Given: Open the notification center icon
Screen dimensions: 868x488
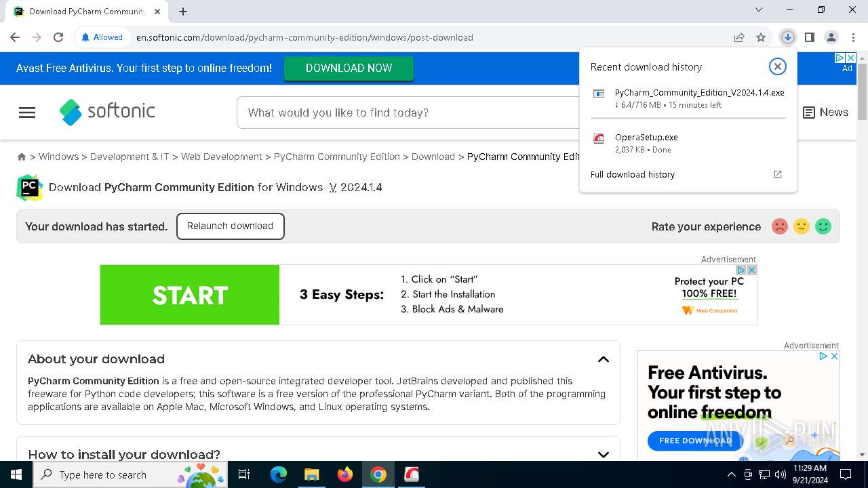Looking at the screenshot, I should pos(846,474).
